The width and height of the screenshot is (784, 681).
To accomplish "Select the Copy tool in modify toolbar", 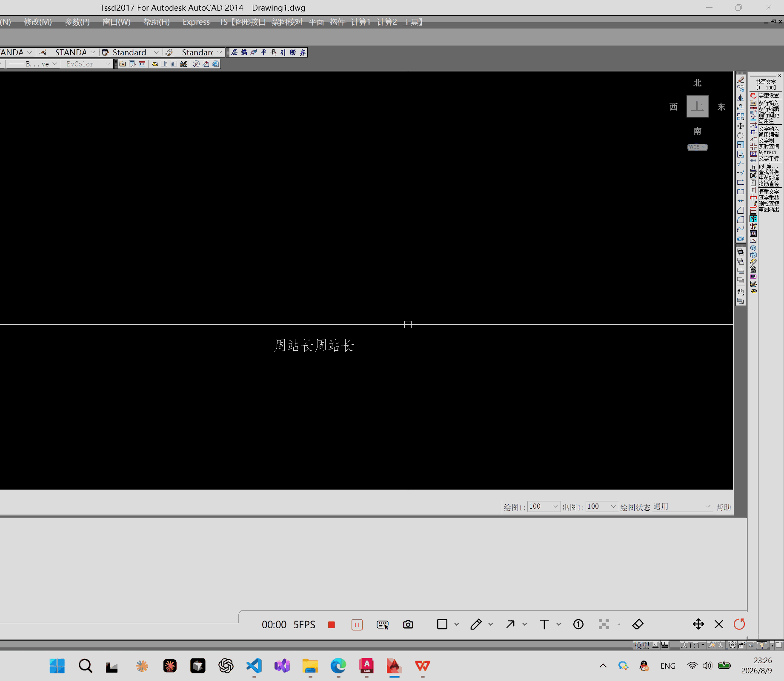I will [x=741, y=89].
